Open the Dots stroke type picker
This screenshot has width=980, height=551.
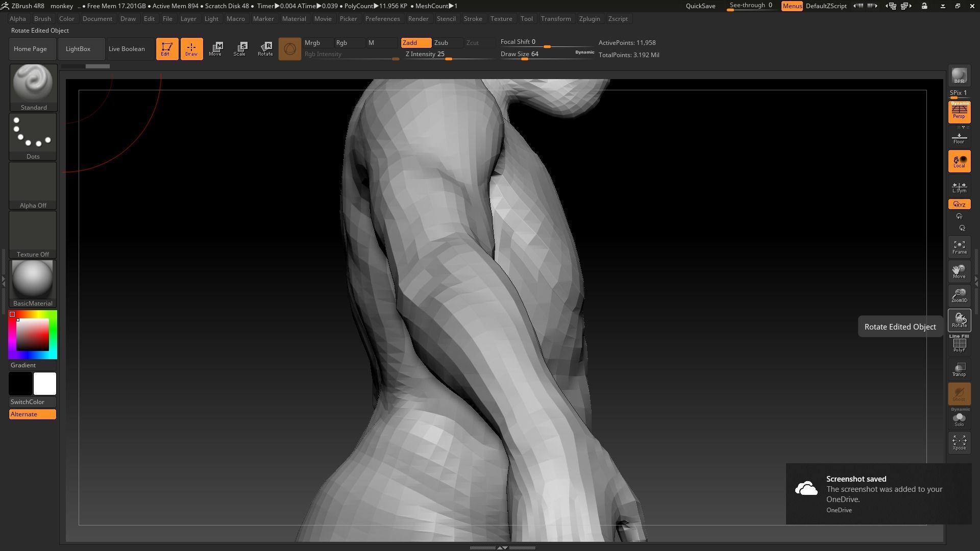point(33,136)
